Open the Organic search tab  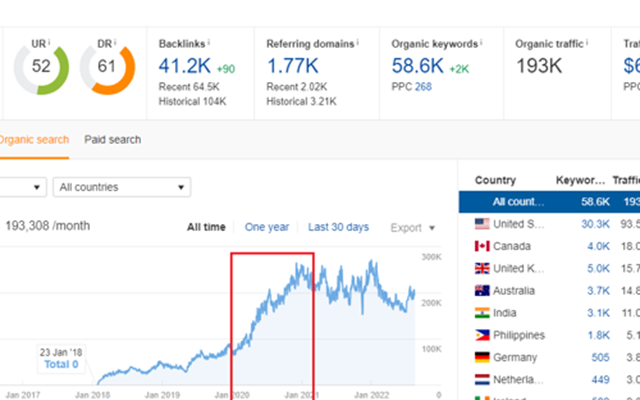(34, 140)
